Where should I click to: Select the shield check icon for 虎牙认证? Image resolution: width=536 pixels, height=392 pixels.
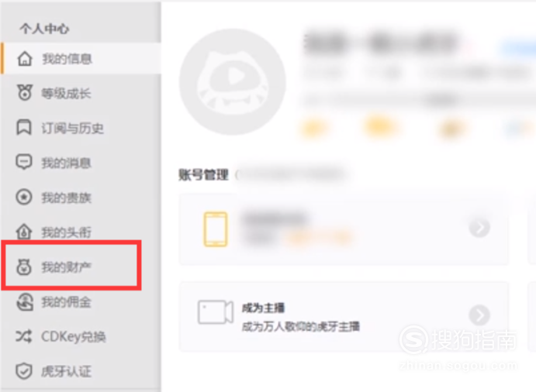point(24,371)
